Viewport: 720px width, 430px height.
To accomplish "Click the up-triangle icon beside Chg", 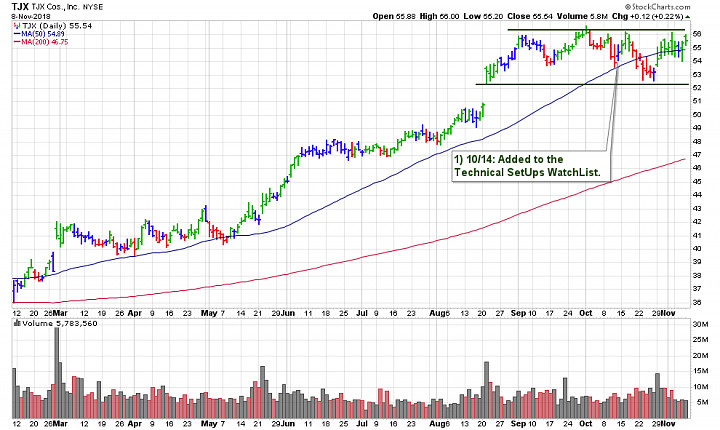I will 687,17.
